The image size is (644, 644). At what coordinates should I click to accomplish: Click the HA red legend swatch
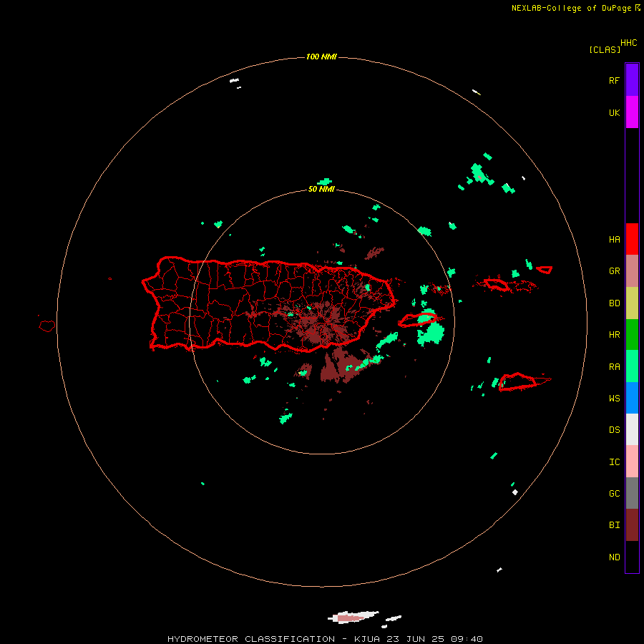(632, 239)
